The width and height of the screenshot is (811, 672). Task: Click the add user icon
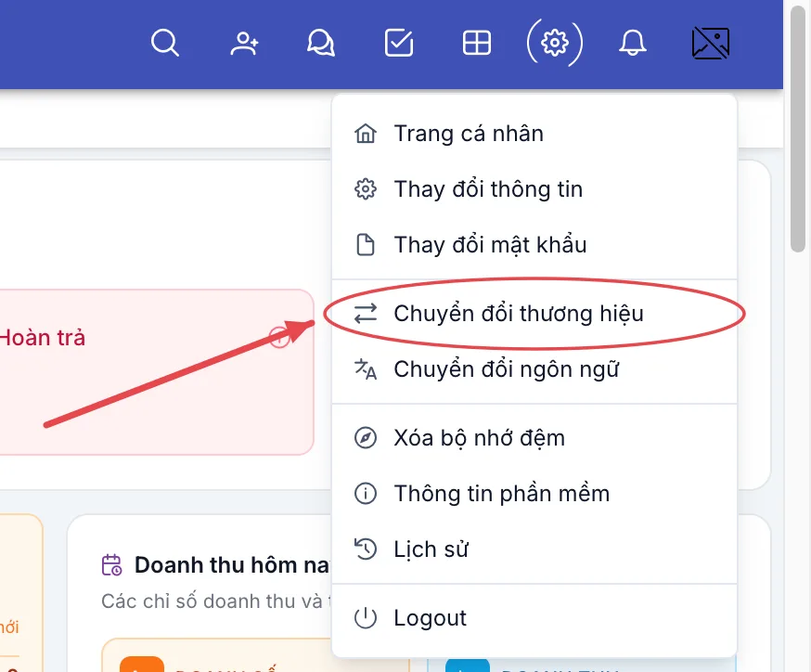244,43
